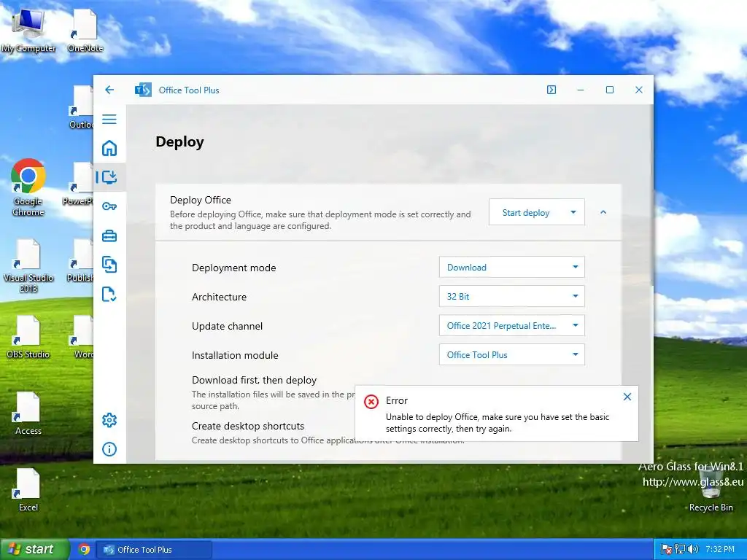Click the network connection tray icon

pos(679,550)
